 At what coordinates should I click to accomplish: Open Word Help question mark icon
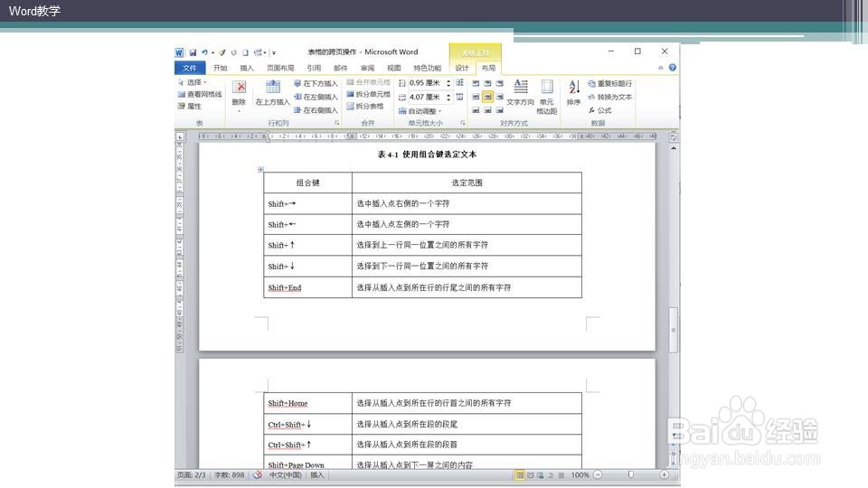tap(673, 68)
